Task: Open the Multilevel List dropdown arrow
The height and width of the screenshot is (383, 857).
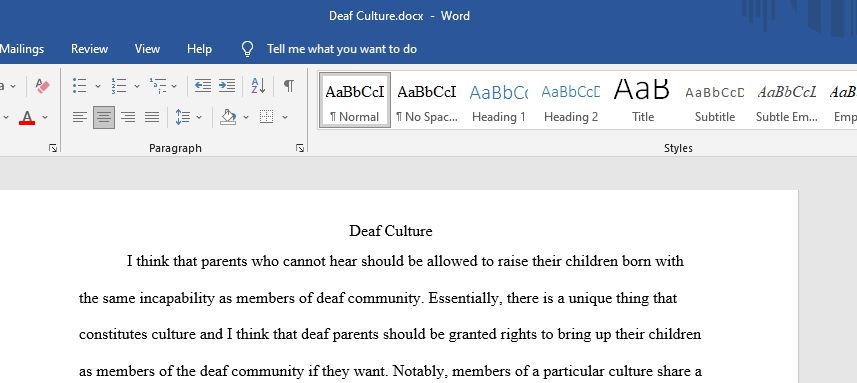Action: [174, 86]
